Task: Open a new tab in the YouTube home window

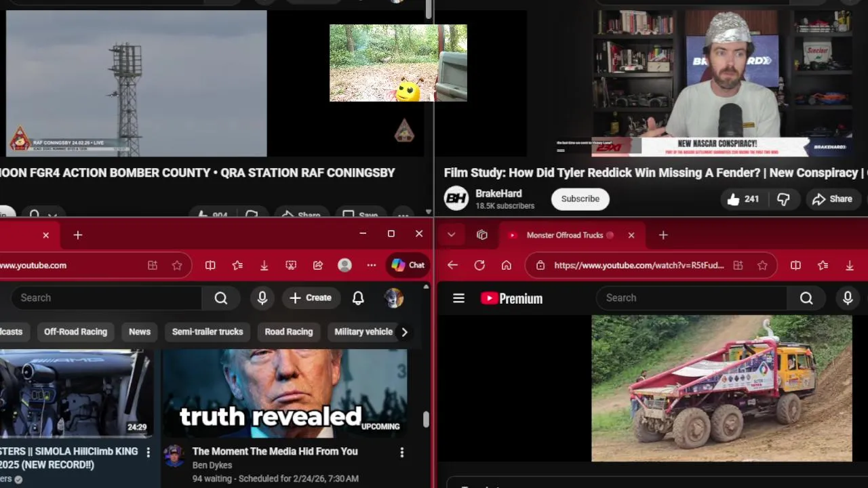Action: 78,235
